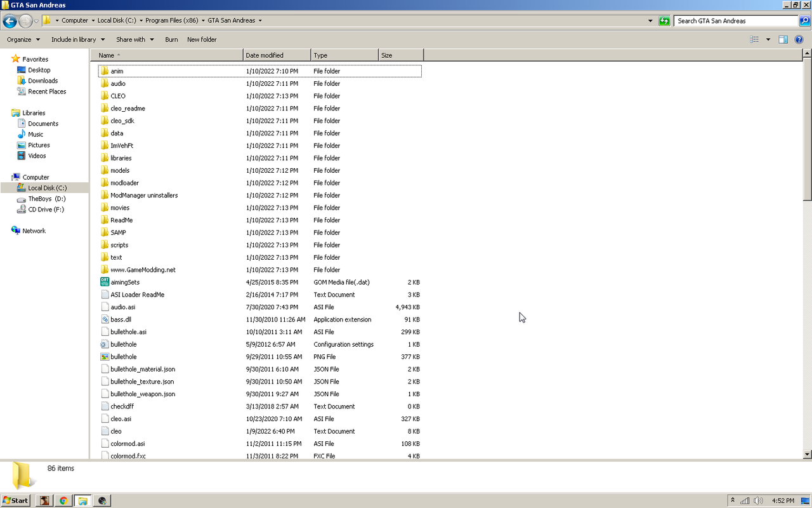Screen dimensions: 812x508
Task: Select the bass.dll file icon
Action: coord(105,319)
